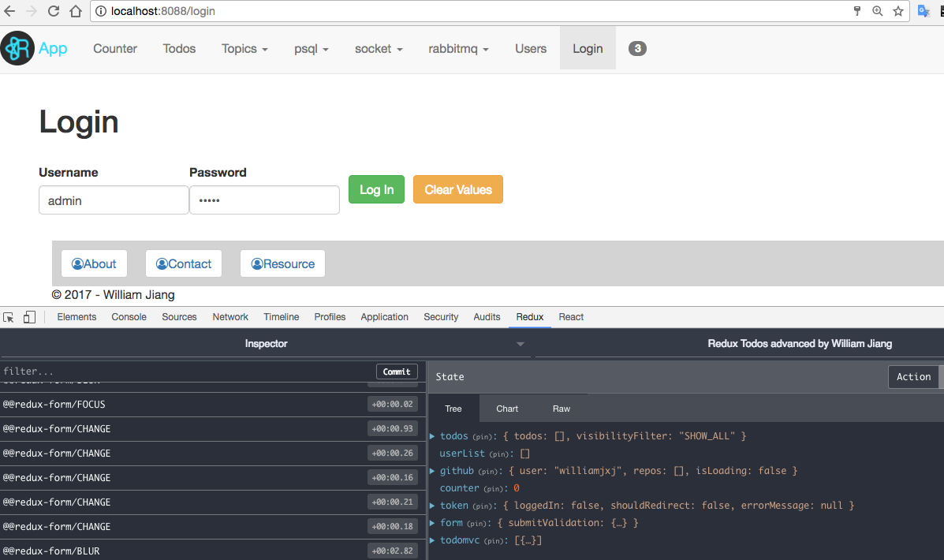Click the Clear Values button

(458, 189)
